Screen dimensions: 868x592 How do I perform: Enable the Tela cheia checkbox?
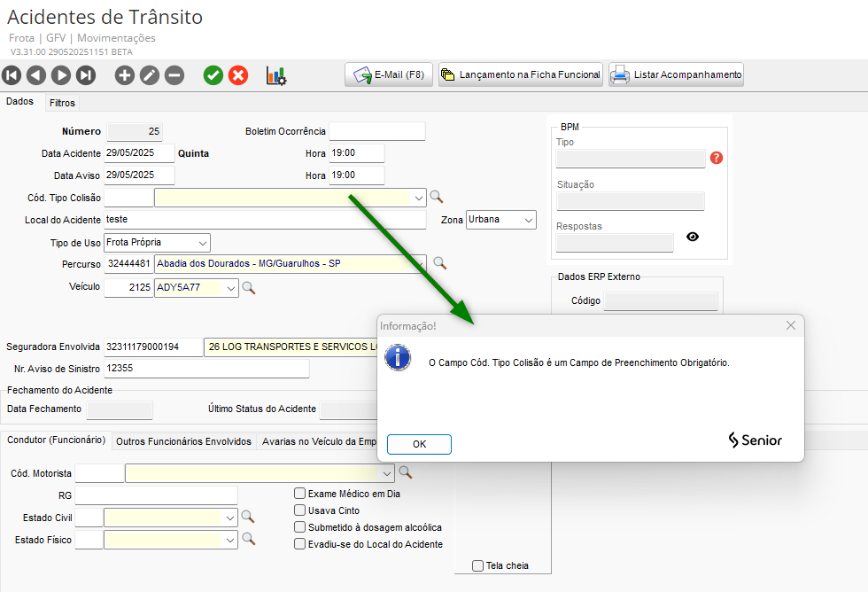[478, 565]
